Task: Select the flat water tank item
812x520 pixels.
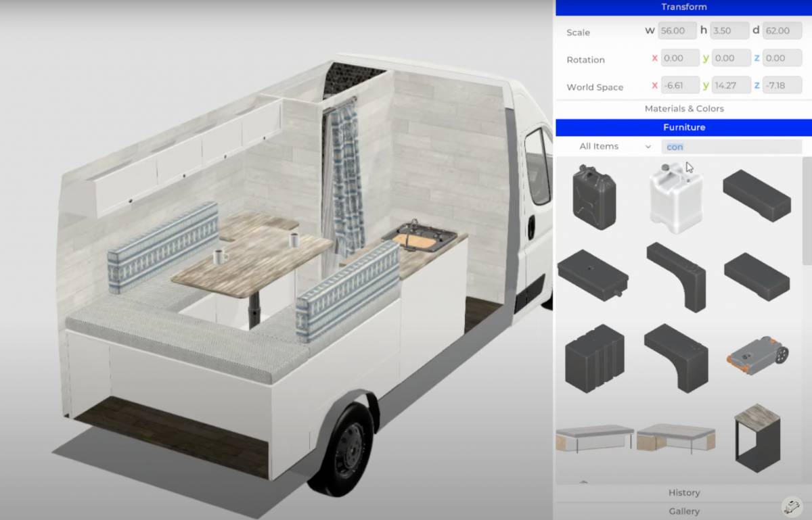Action: tap(594, 275)
